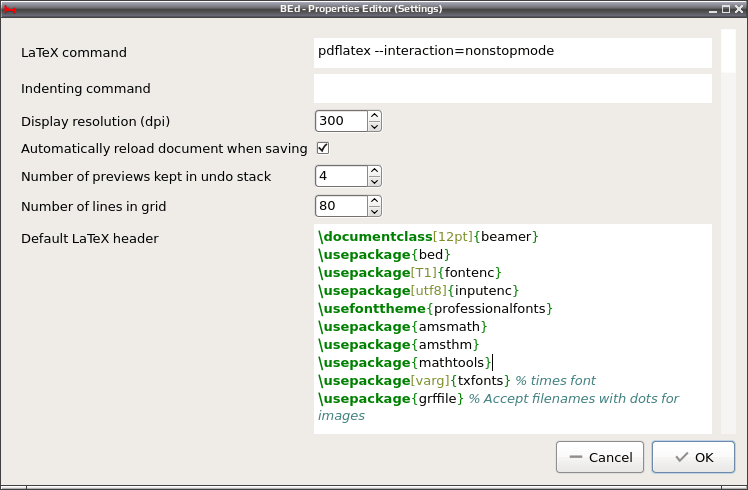Increase Display resolution with up arrow

[x=374, y=116]
